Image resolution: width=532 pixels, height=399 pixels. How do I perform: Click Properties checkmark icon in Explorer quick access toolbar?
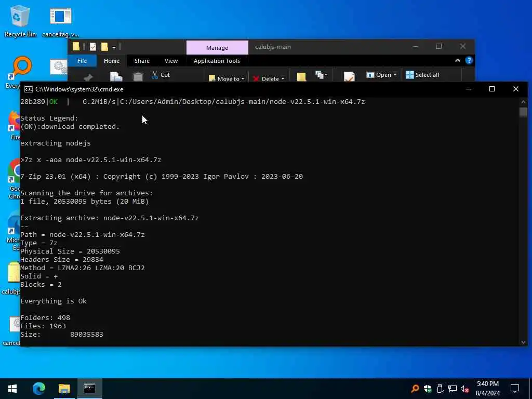tap(93, 47)
